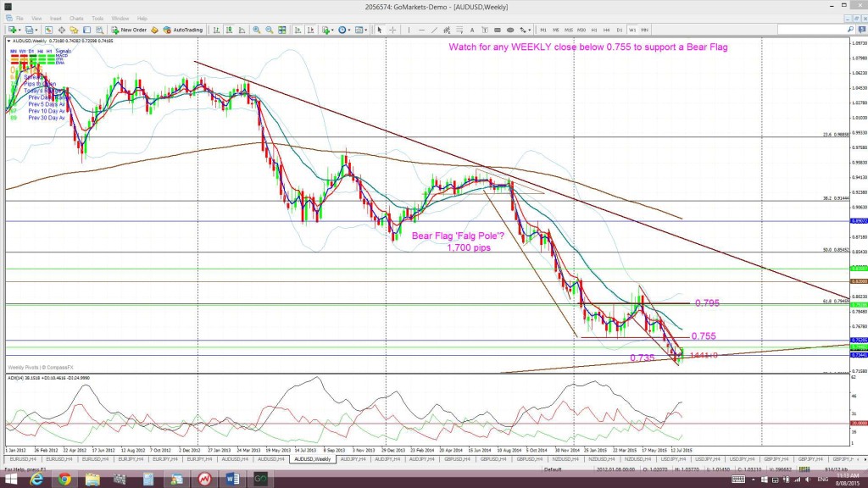This screenshot has height=488, width=868.
Task: Open the chat notifications icon
Action: click(861, 30)
